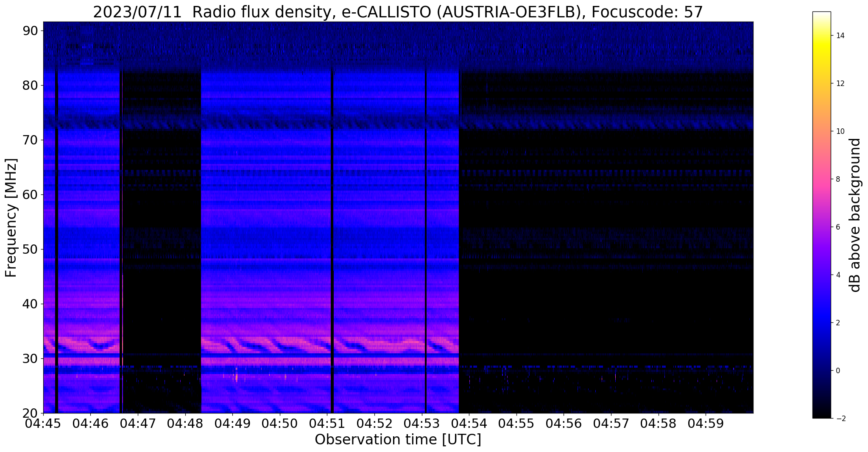The width and height of the screenshot is (868, 452).
Task: Click the 04:49 time tick label
Action: [232, 423]
